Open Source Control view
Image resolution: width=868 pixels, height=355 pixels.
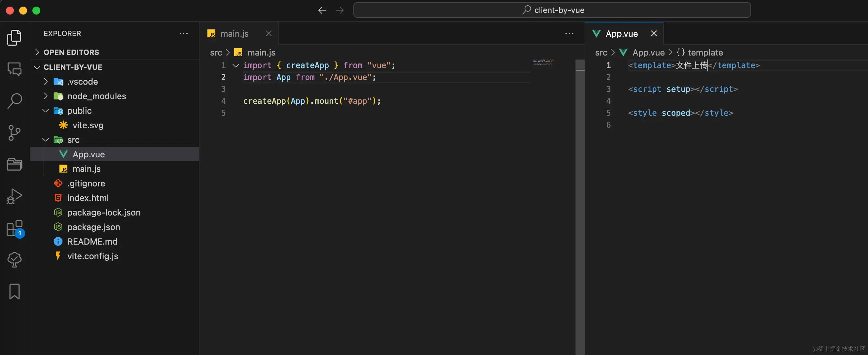[15, 133]
